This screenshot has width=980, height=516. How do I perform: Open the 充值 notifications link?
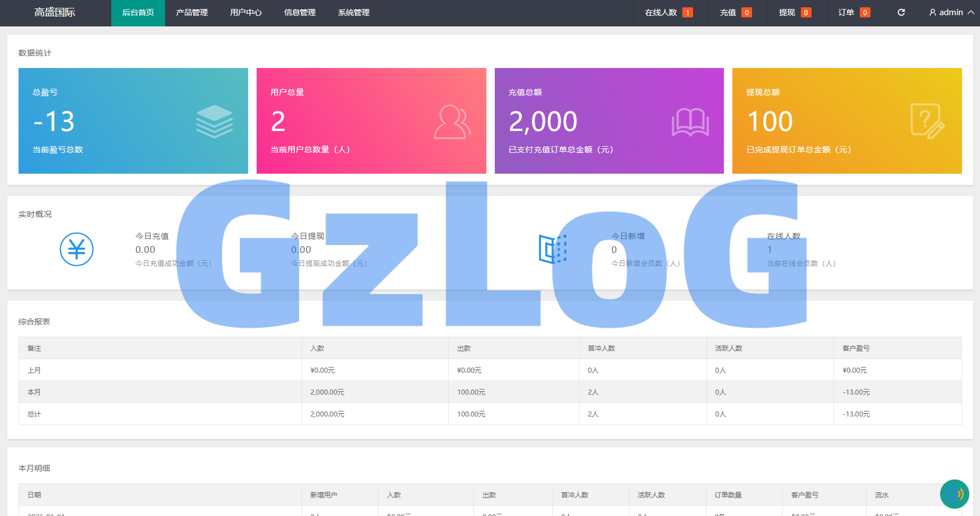coord(735,12)
